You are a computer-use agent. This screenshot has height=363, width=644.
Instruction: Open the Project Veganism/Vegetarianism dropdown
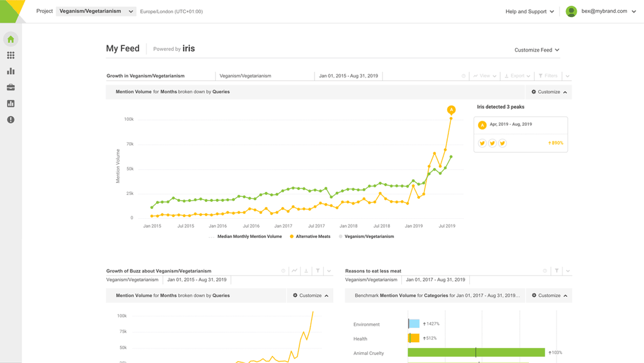click(x=96, y=11)
